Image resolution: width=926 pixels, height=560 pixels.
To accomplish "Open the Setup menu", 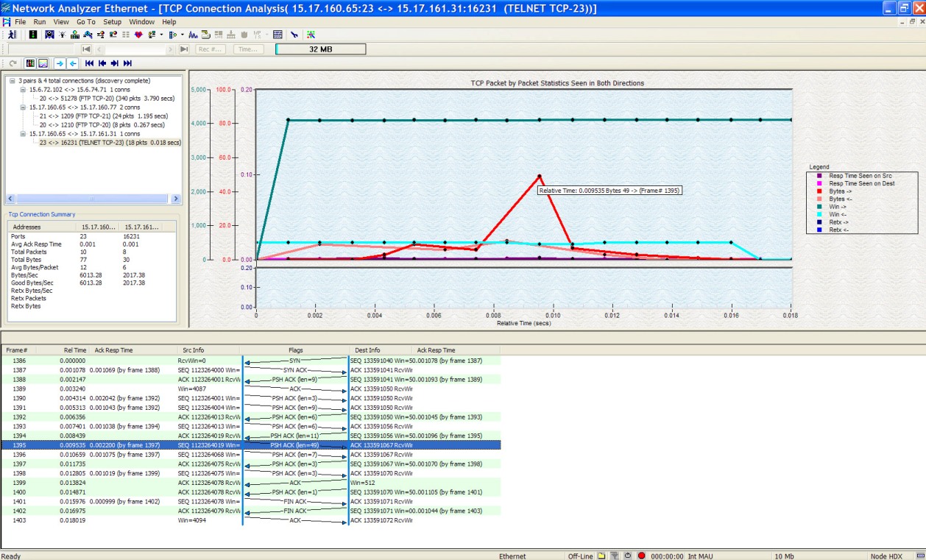I will pos(112,22).
